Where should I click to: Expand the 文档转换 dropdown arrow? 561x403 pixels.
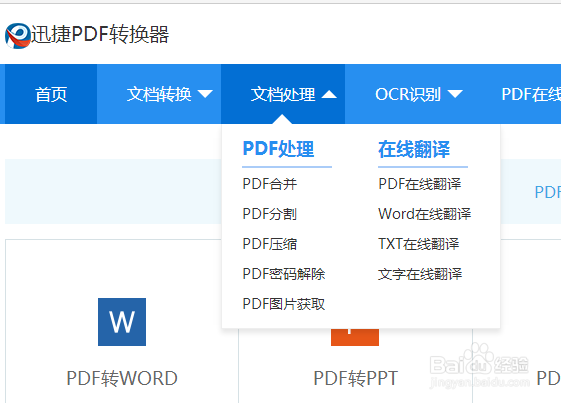tap(205, 94)
